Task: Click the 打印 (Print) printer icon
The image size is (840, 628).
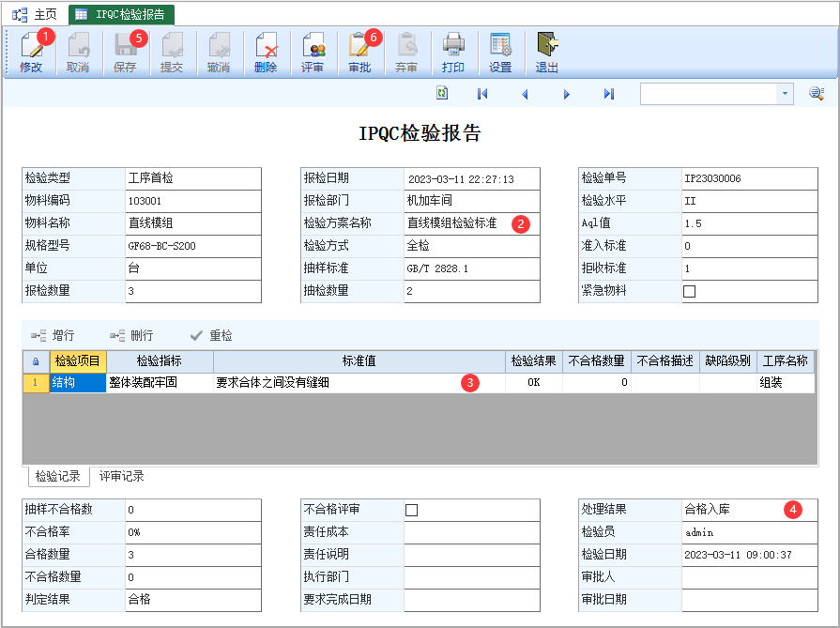Action: (453, 52)
